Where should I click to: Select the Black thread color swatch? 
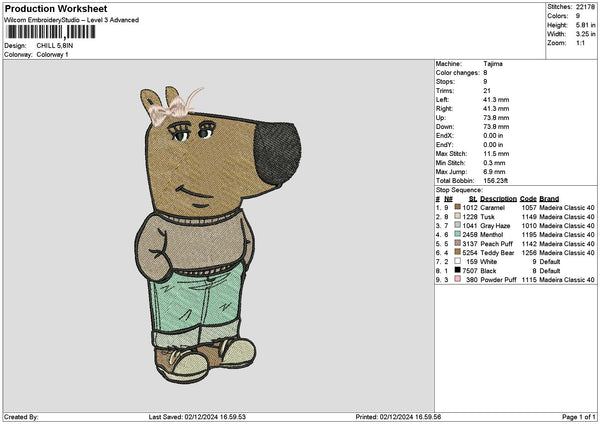pyautogui.click(x=458, y=270)
